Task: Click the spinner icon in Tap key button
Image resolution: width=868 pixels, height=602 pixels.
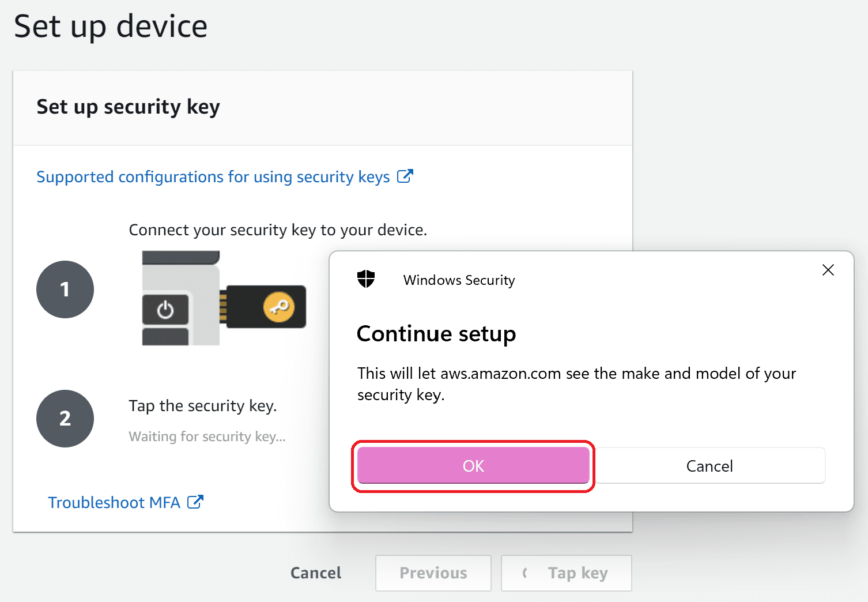Action: pos(525,573)
